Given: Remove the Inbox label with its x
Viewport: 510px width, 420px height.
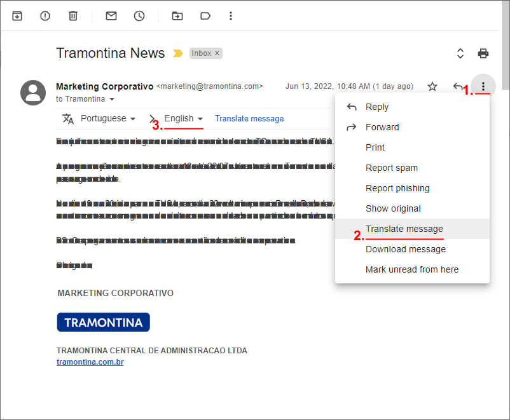Looking at the screenshot, I should (x=217, y=53).
